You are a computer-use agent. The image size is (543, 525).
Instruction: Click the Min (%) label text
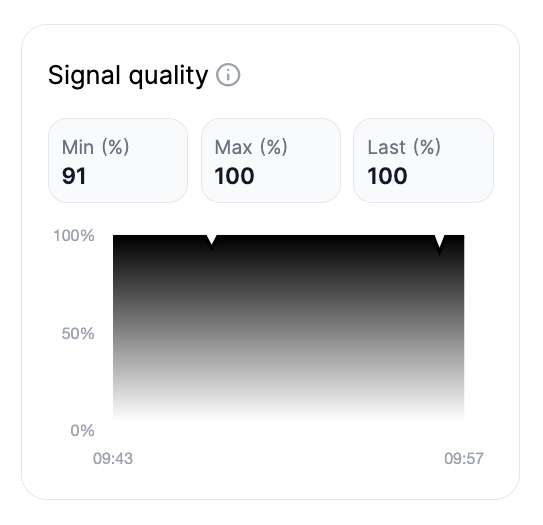(x=96, y=147)
